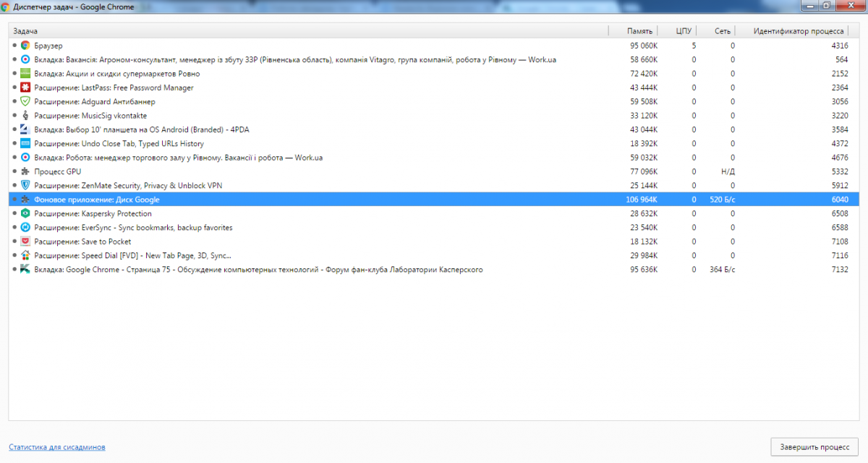Click the Завершить процесс button

click(814, 447)
